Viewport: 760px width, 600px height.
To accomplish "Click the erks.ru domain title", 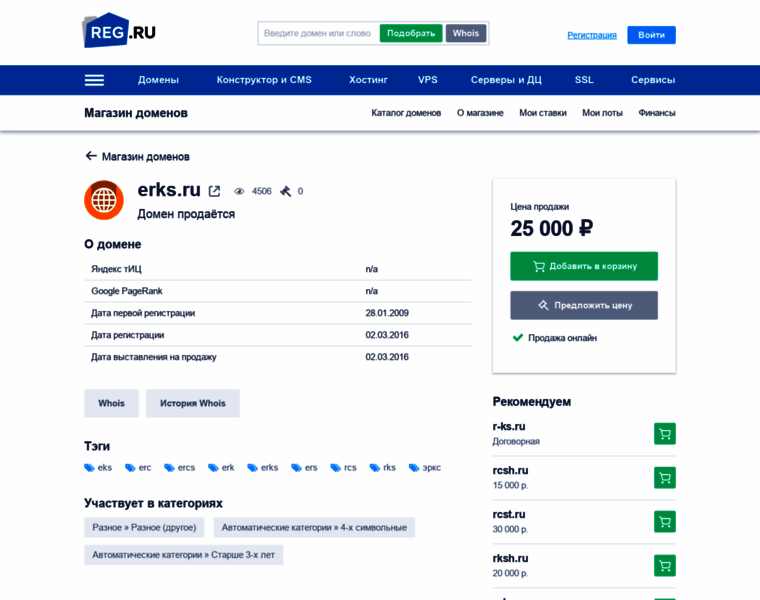I will pyautogui.click(x=169, y=189).
